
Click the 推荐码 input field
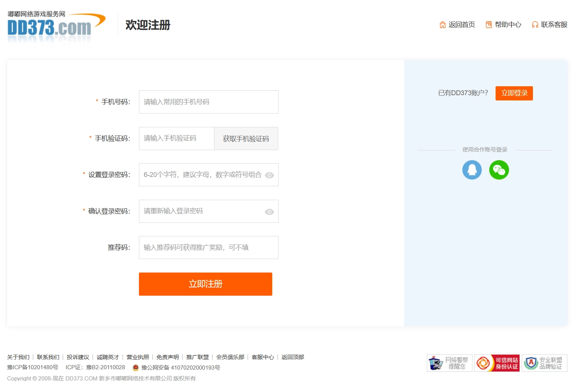click(x=208, y=248)
